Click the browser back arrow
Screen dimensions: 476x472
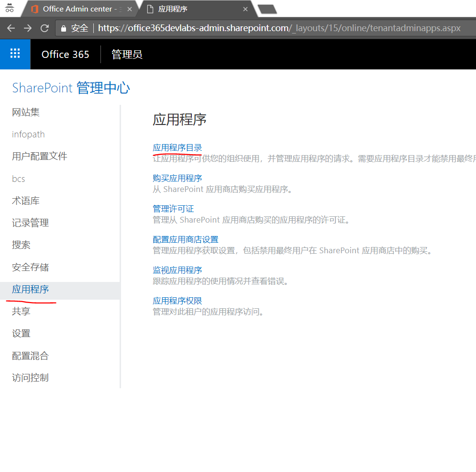(11, 28)
